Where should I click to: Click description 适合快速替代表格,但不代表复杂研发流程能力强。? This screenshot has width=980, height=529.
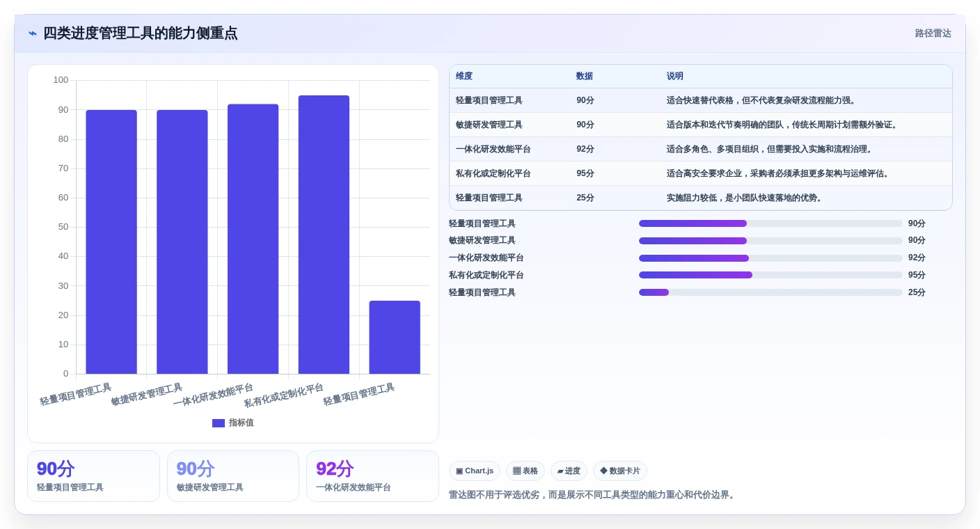(761, 100)
